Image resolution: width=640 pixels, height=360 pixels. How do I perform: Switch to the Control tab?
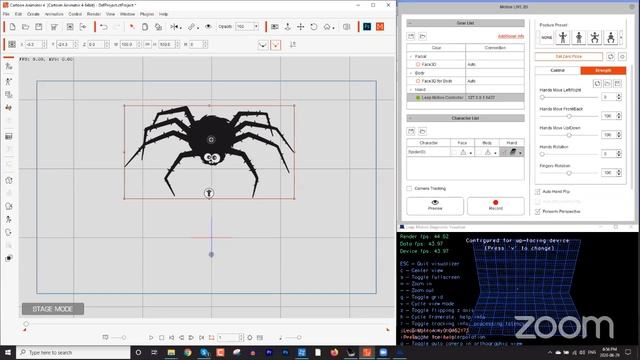tap(558, 70)
